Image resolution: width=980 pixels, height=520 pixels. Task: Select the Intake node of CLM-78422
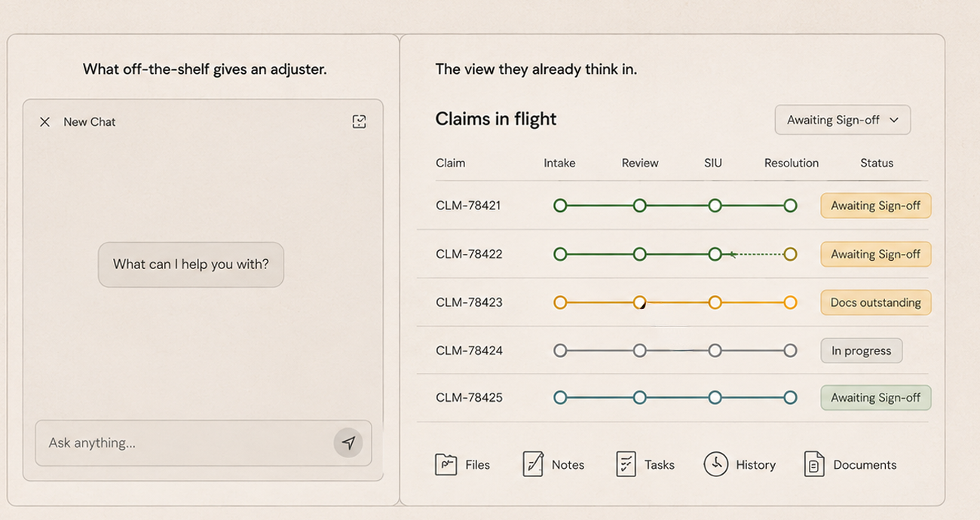point(560,254)
